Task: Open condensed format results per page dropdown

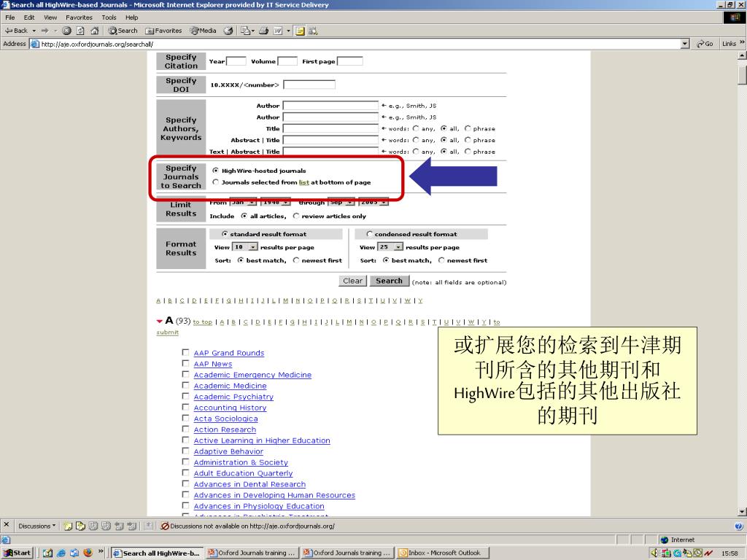Action: [398, 246]
